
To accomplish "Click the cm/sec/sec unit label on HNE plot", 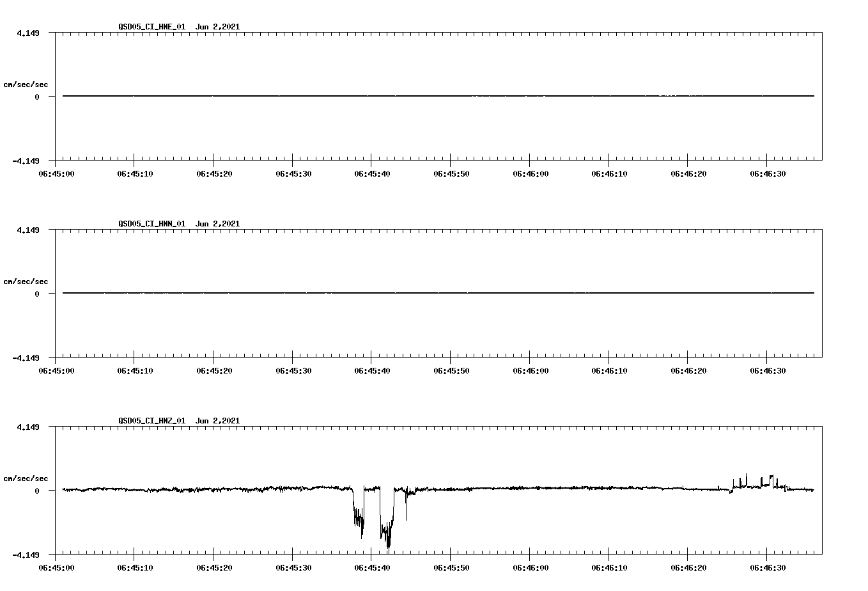I will coord(26,84).
